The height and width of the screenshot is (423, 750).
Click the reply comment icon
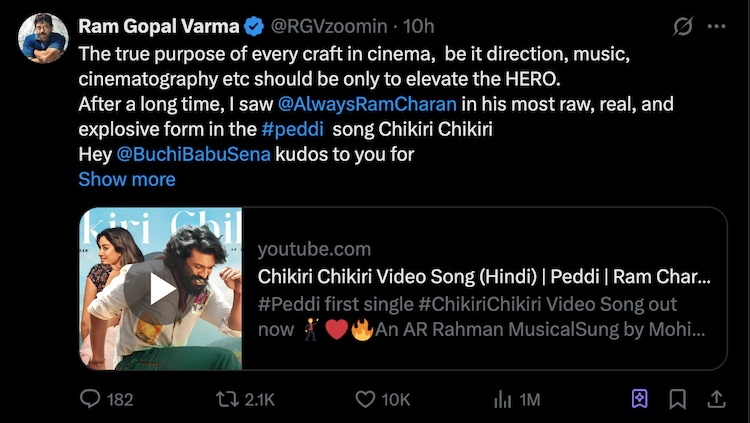tap(91, 399)
